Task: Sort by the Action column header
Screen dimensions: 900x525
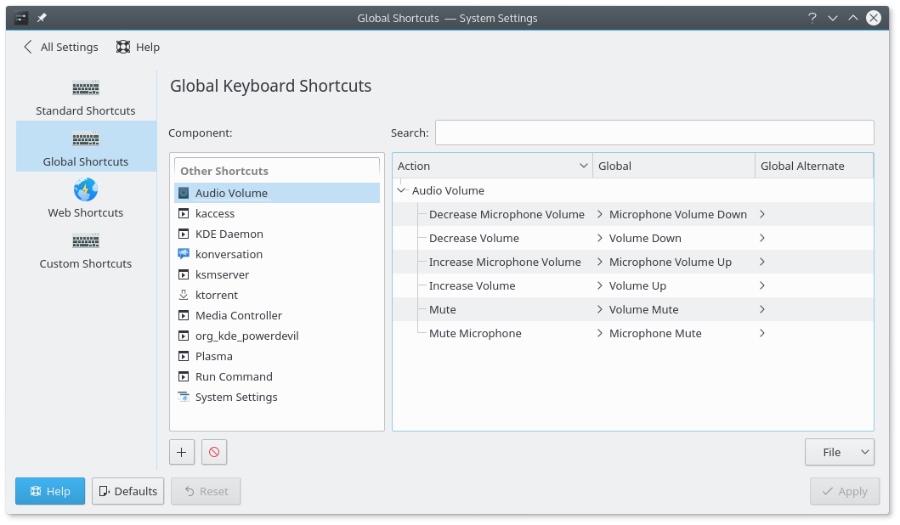Action: [492, 166]
